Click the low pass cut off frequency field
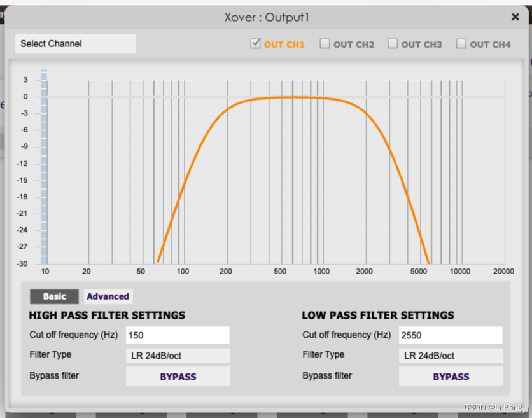 (451, 335)
